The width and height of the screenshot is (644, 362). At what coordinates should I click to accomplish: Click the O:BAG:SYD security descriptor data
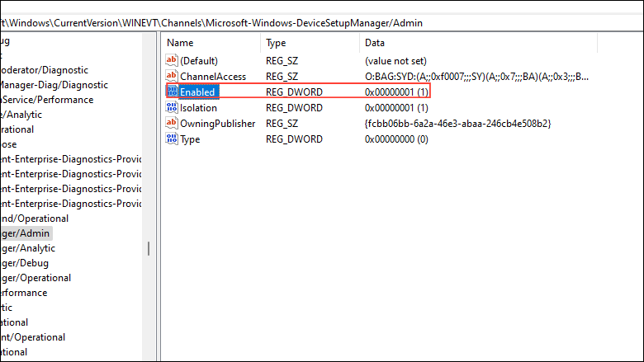pyautogui.click(x=476, y=77)
